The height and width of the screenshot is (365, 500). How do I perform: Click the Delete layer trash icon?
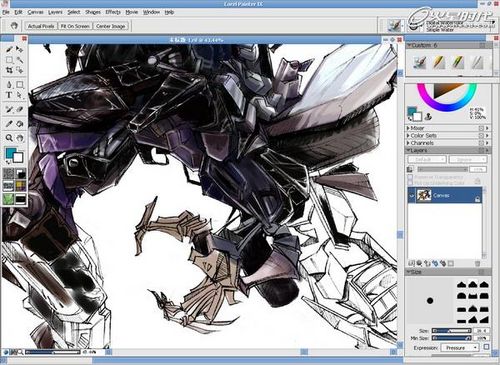pos(477,263)
